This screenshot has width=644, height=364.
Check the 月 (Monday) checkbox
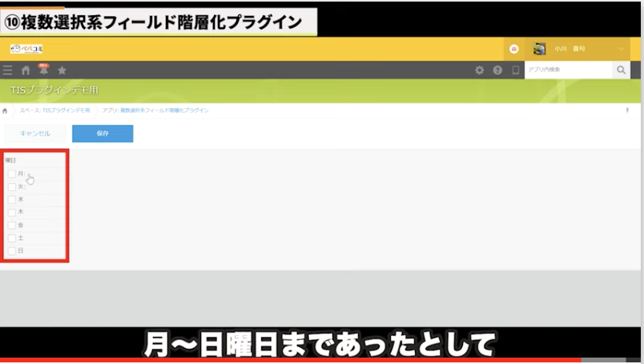click(x=12, y=174)
